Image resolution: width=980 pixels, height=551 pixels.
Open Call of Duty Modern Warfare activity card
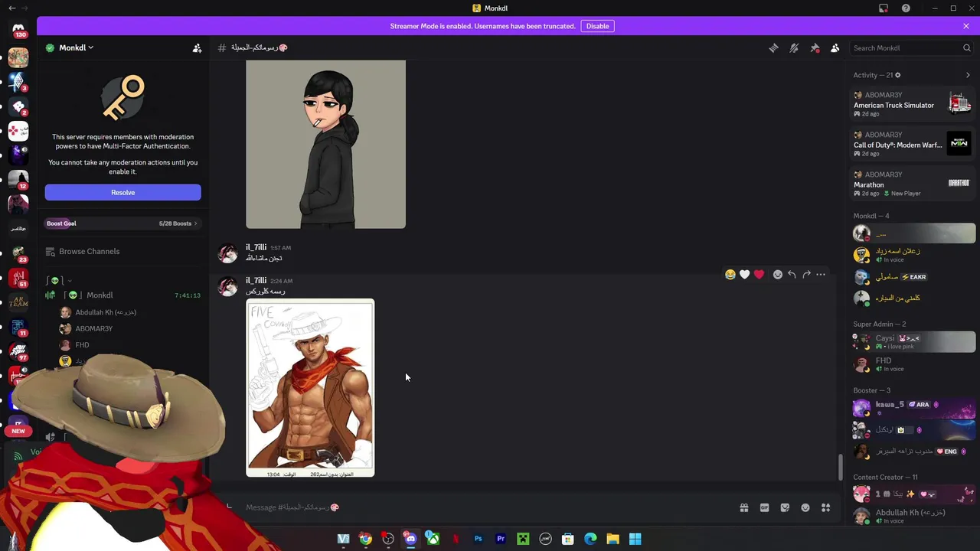(913, 144)
